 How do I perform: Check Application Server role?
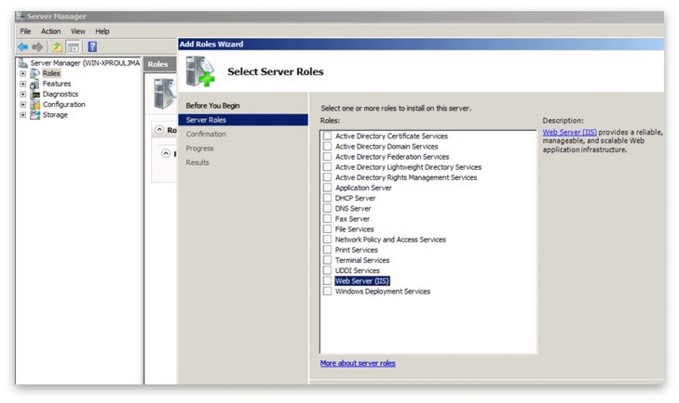pyautogui.click(x=327, y=188)
